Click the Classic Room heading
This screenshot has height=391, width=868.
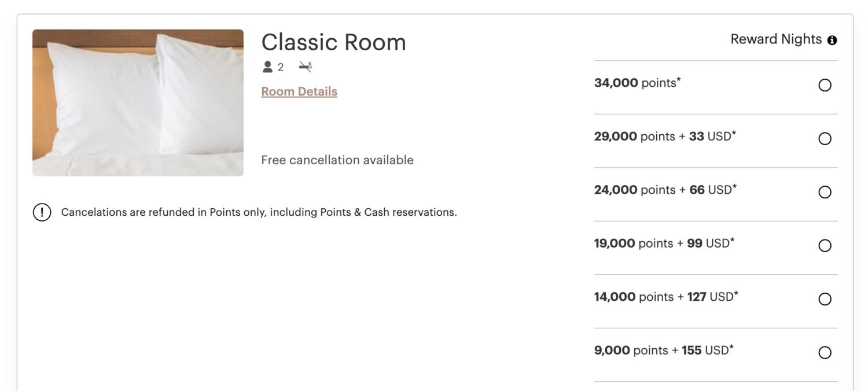pyautogui.click(x=333, y=42)
